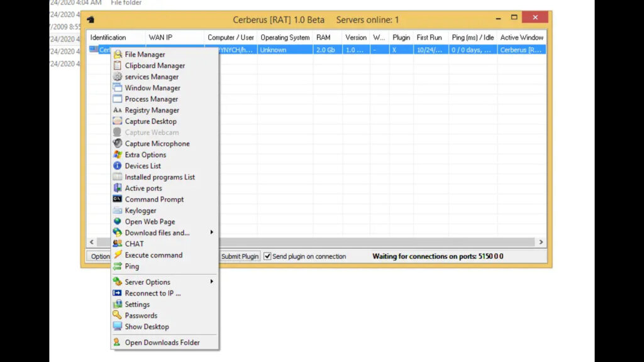The width and height of the screenshot is (644, 362).
Task: Click the Open Downloads Folder icon
Action: (x=118, y=342)
